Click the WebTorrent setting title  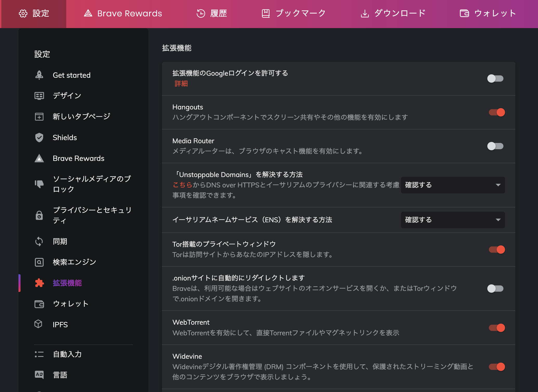pyautogui.click(x=191, y=322)
